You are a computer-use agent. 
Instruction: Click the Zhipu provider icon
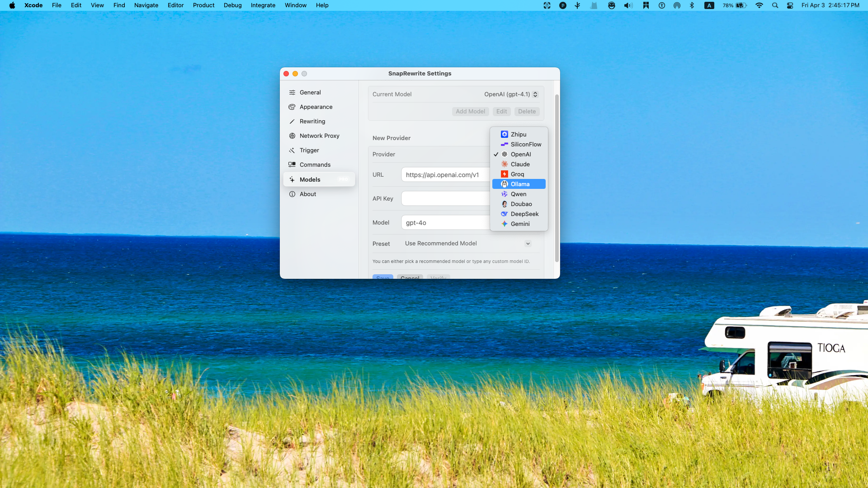pyautogui.click(x=505, y=134)
